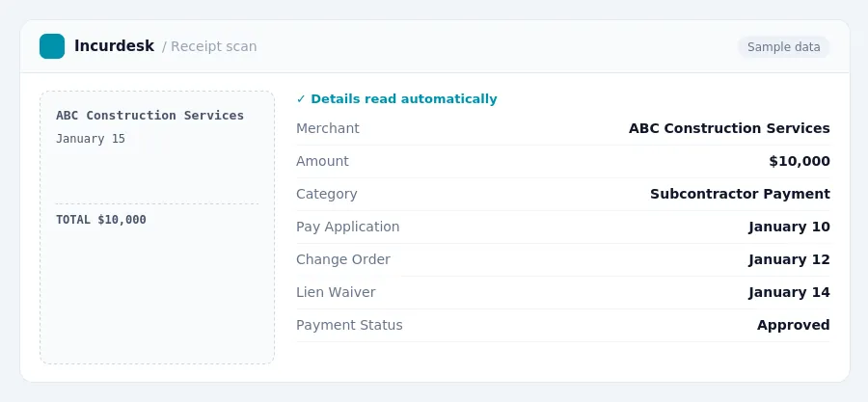Viewport: 868px width, 402px height.
Task: Click the Incurdesk app name
Action: point(114,46)
